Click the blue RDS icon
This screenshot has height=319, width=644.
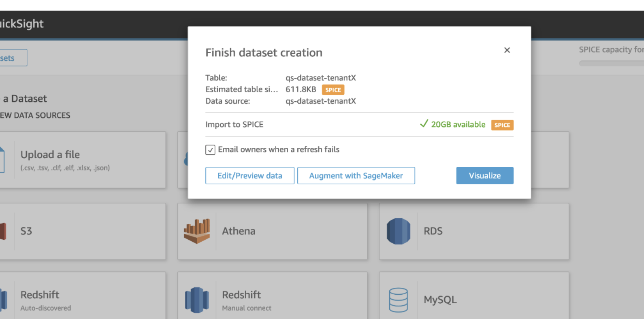pos(399,231)
